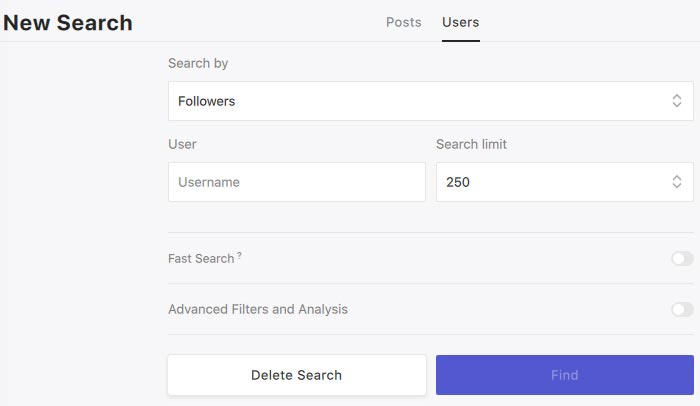Select the Users tab
Screen dimensions: 700x406
click(461, 22)
